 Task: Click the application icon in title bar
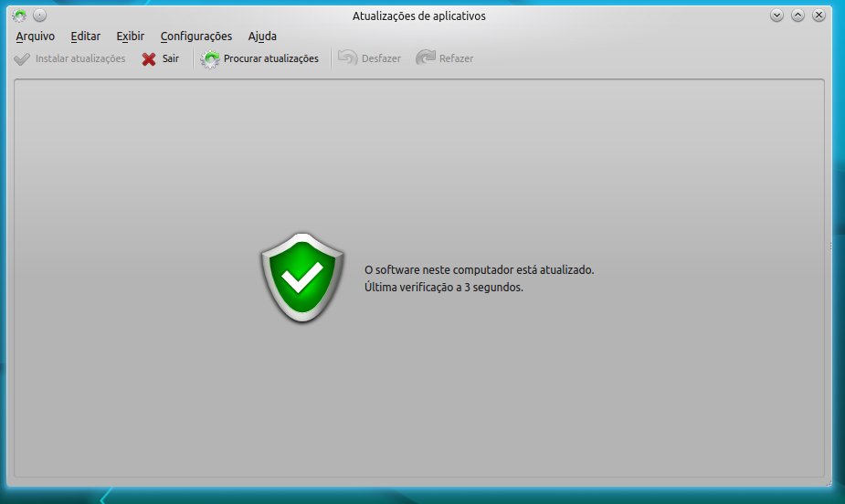19,16
